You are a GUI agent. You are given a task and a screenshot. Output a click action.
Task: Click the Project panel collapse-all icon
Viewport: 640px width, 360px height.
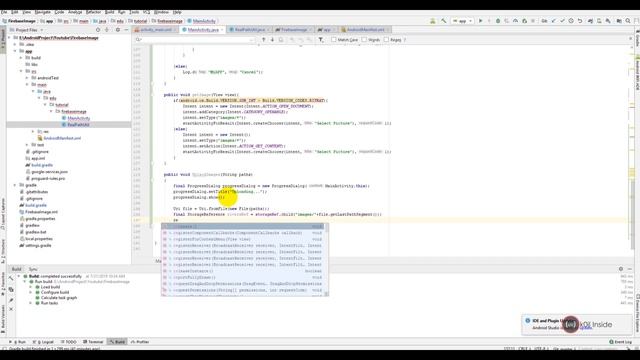coord(107,30)
